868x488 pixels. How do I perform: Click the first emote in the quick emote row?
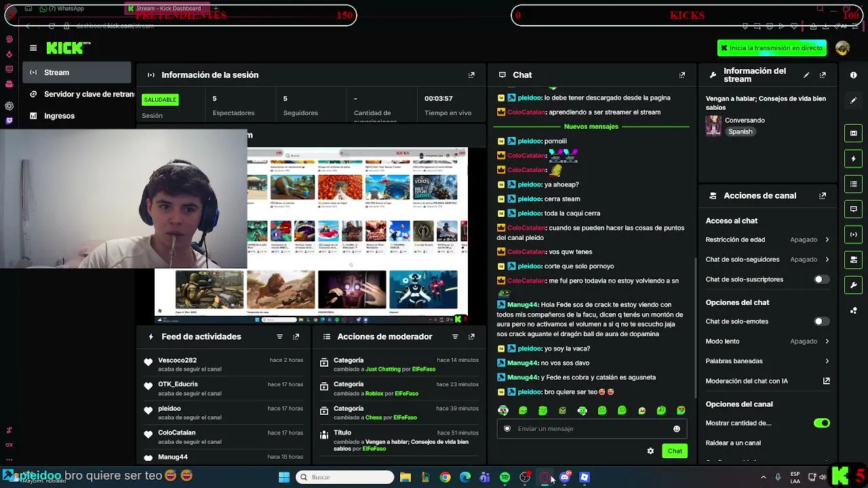[x=502, y=411]
